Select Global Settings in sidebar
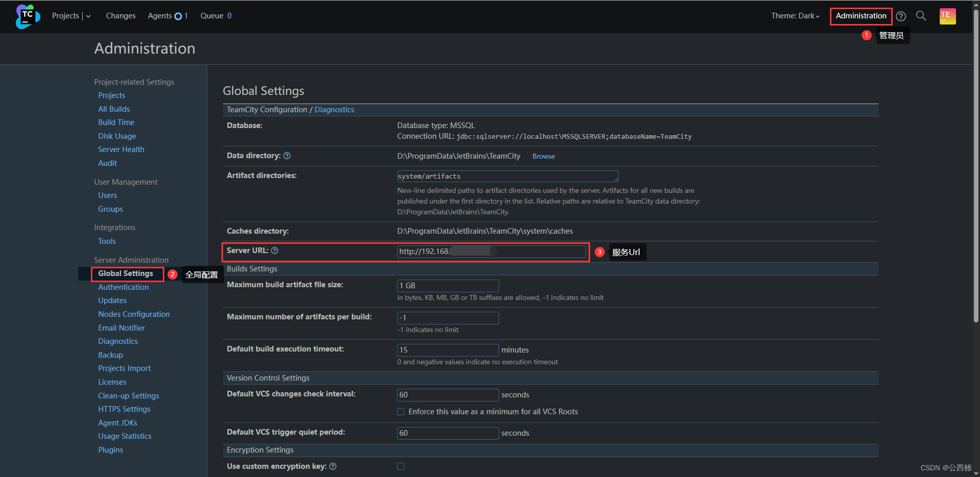The height and width of the screenshot is (477, 980). click(x=126, y=273)
